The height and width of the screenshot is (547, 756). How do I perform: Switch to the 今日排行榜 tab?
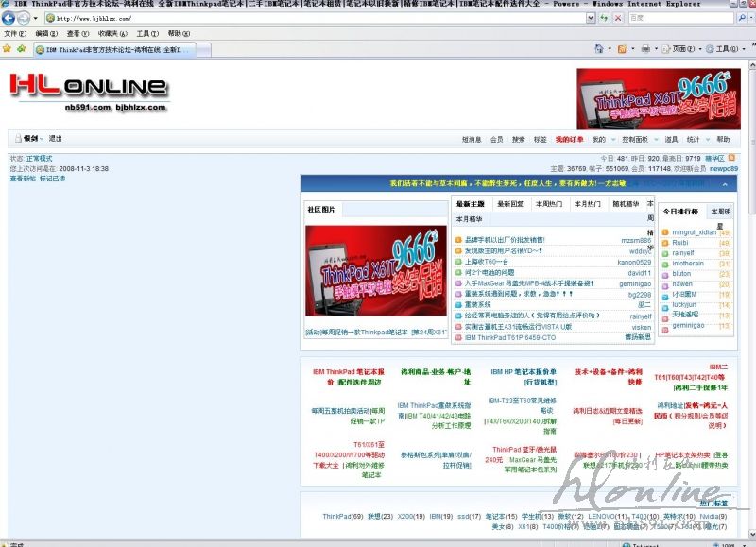pos(680,212)
